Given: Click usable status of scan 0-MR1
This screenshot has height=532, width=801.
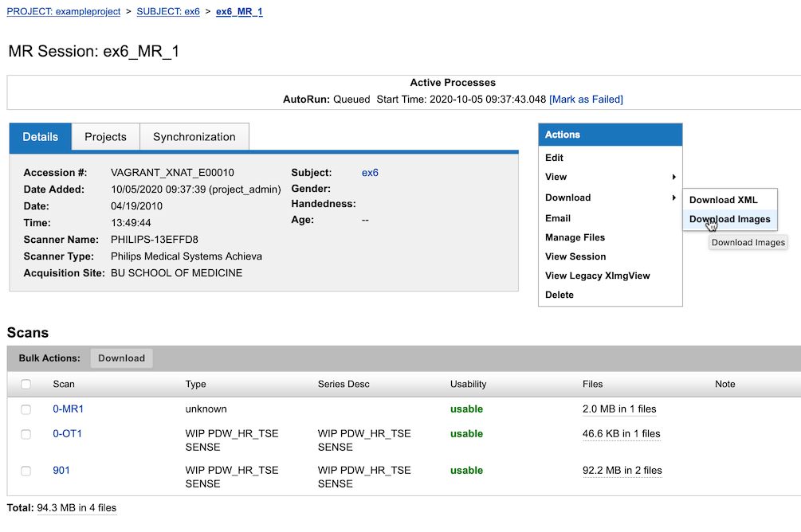Looking at the screenshot, I should point(466,409).
